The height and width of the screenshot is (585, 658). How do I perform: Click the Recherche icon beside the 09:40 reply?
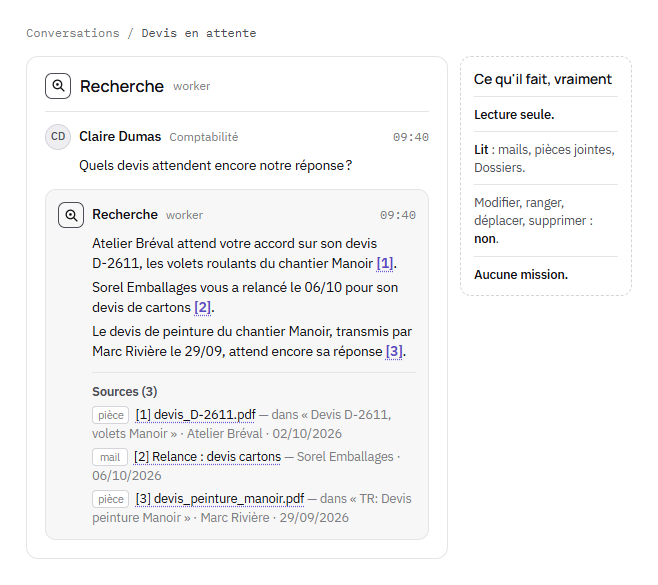click(x=71, y=215)
